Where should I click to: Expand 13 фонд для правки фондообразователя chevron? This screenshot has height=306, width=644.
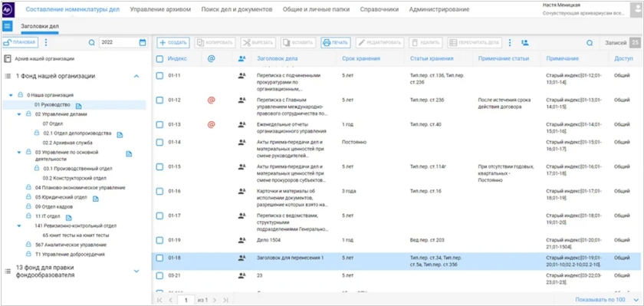[x=136, y=271]
